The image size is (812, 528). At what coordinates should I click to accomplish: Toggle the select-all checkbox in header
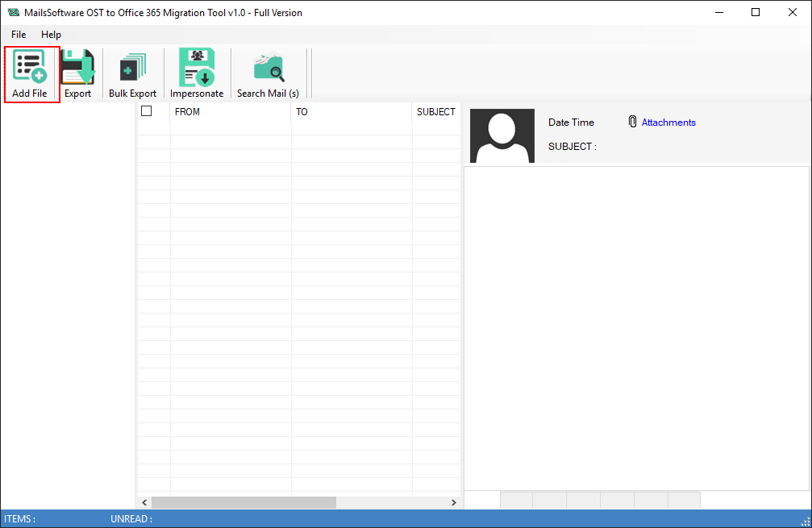146,111
